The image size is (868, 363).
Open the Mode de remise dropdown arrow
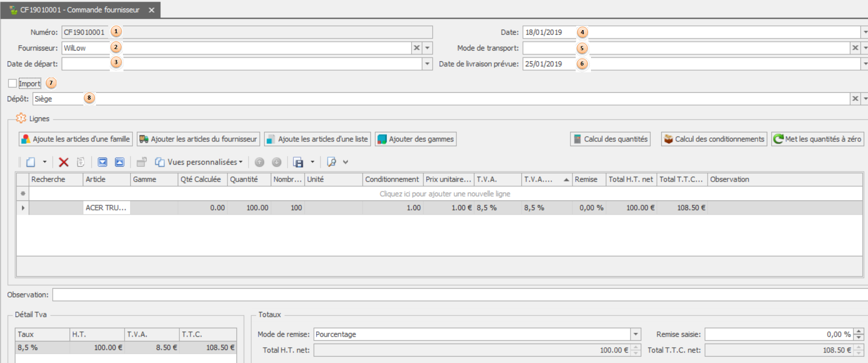click(x=636, y=334)
